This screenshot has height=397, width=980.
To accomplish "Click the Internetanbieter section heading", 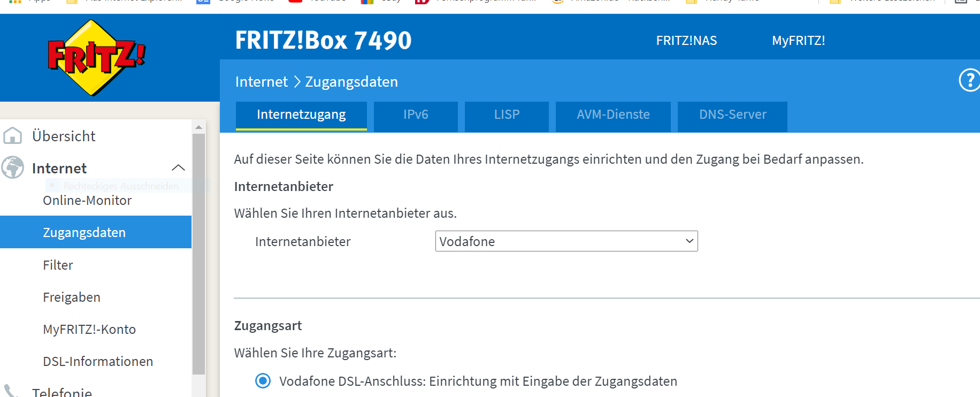I will 284,187.
